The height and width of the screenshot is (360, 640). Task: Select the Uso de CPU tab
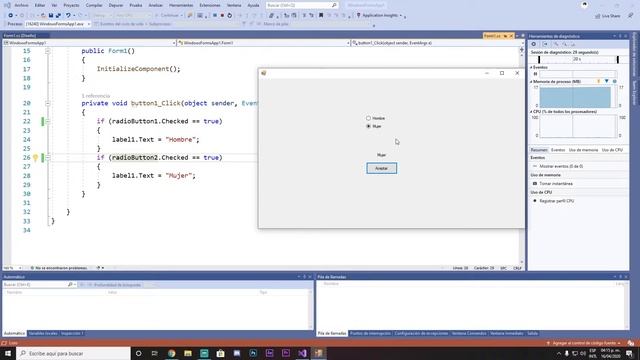point(612,150)
